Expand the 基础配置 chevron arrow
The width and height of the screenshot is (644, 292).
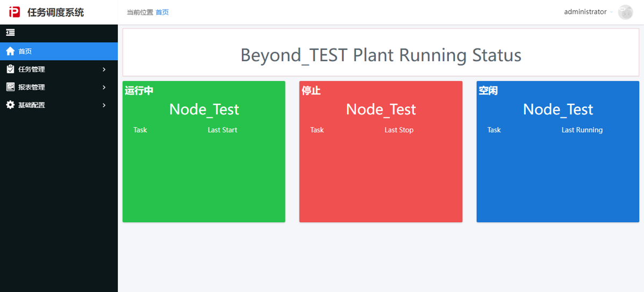104,105
